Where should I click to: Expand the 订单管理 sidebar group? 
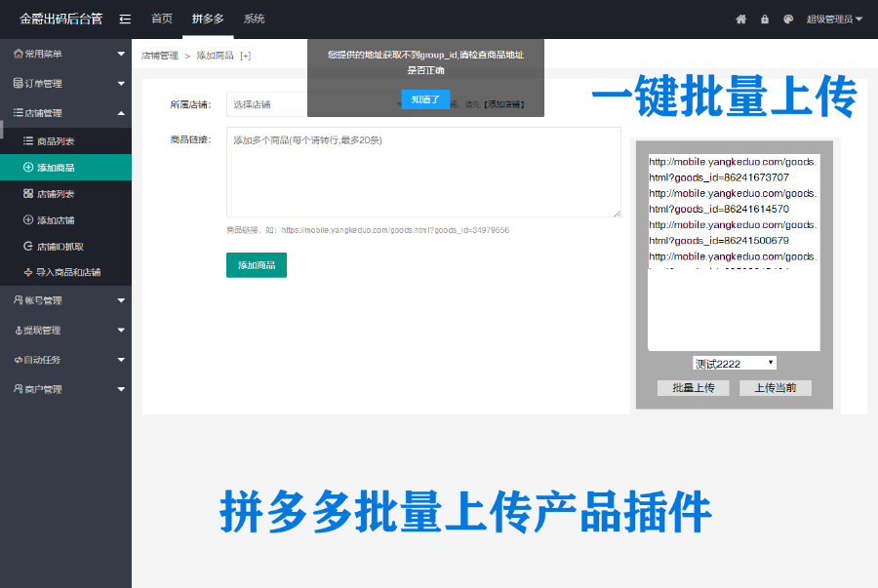tap(65, 84)
